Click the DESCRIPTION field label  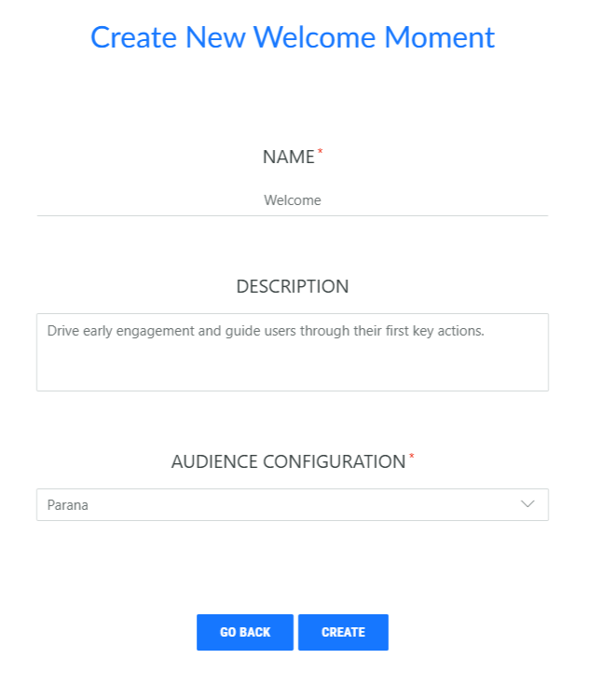[293, 287]
